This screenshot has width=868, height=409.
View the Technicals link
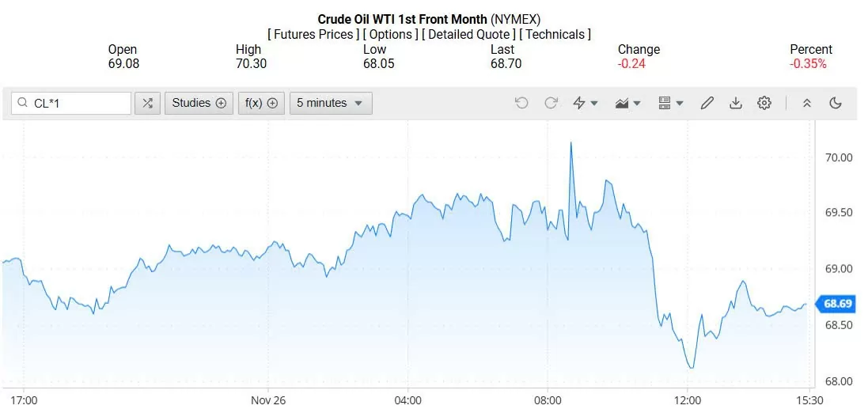click(555, 34)
